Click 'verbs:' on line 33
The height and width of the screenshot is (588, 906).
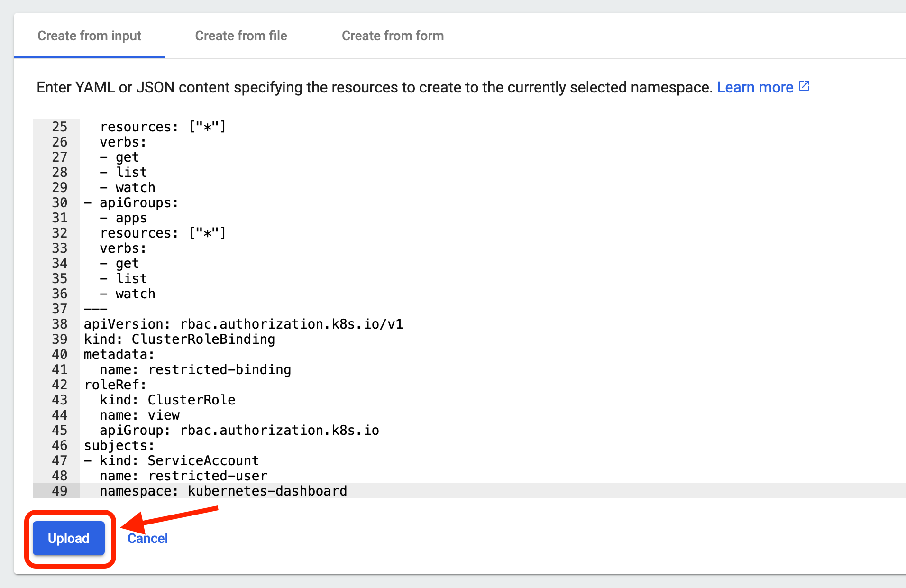pyautogui.click(x=123, y=248)
